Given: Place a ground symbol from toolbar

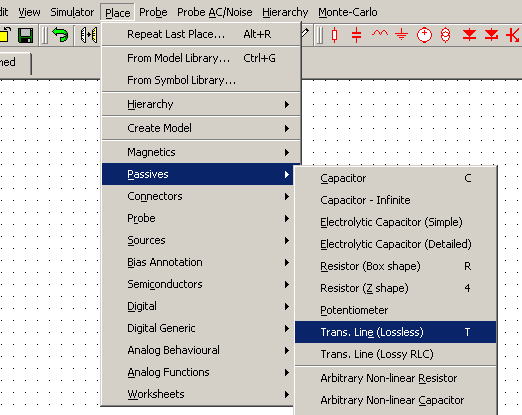Looking at the screenshot, I should click(402, 35).
